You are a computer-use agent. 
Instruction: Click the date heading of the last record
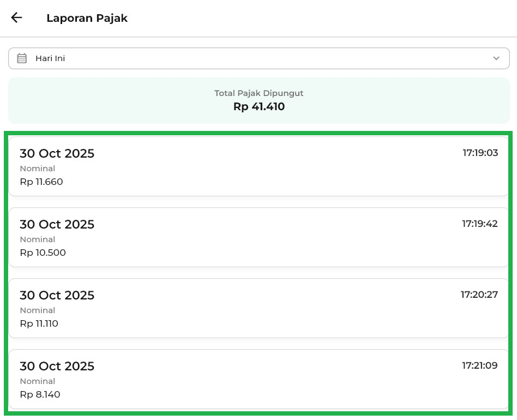click(57, 367)
